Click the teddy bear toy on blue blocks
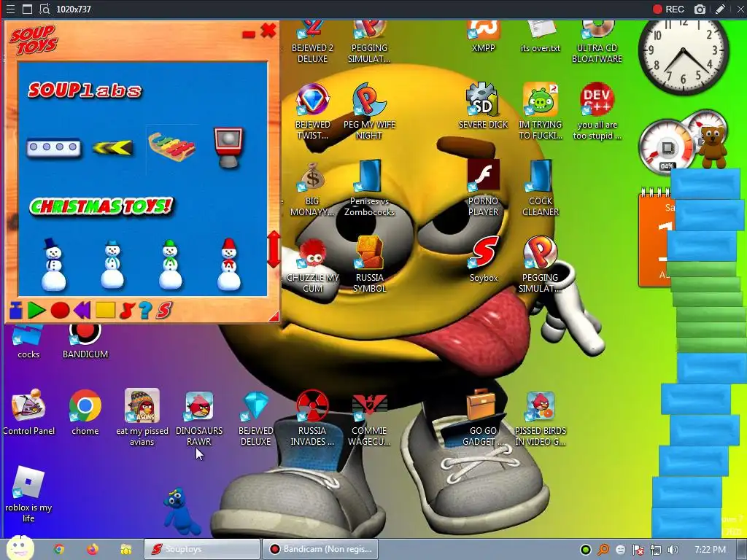 coord(713,147)
